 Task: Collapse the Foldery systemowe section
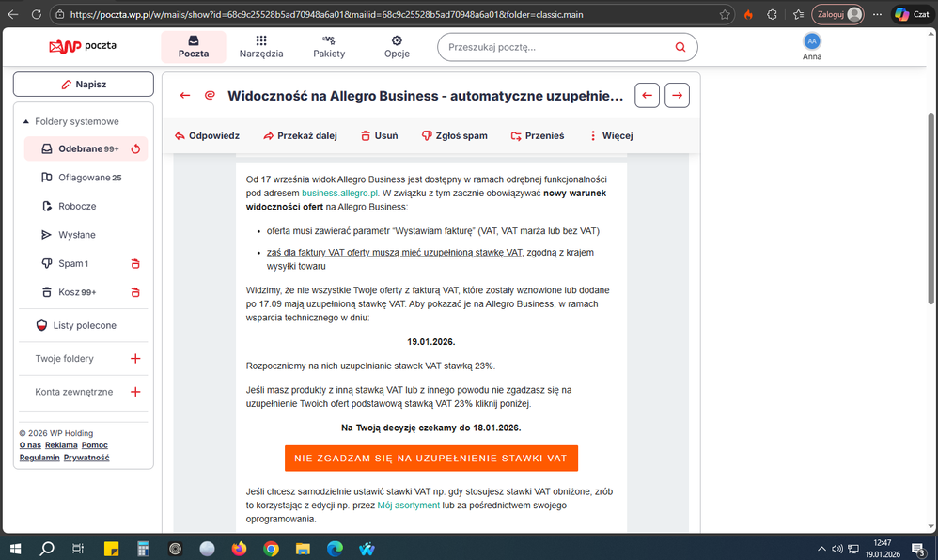[26, 122]
